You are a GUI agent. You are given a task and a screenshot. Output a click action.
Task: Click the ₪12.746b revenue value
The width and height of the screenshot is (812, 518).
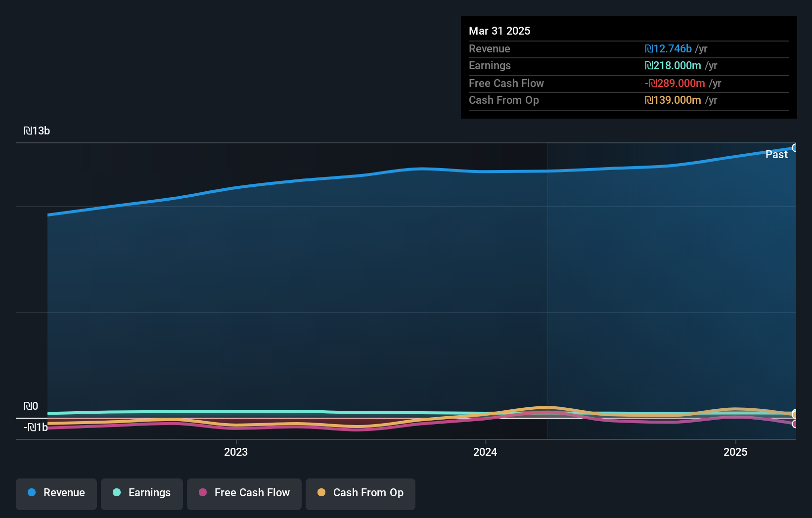668,48
